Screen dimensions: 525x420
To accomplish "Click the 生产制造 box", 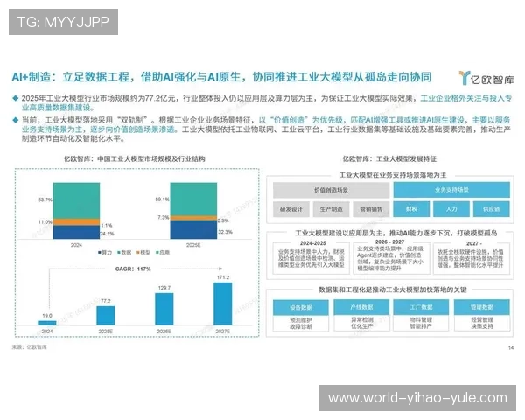I will tap(331, 209).
